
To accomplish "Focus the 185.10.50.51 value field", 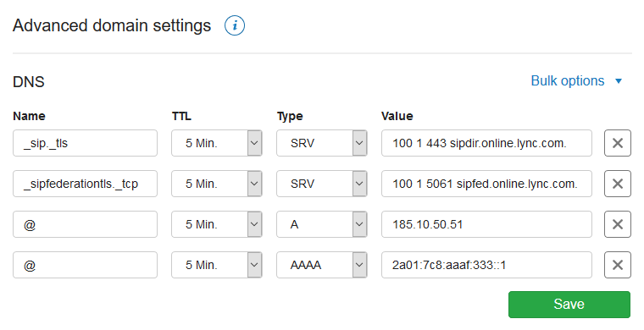I will click(486, 224).
